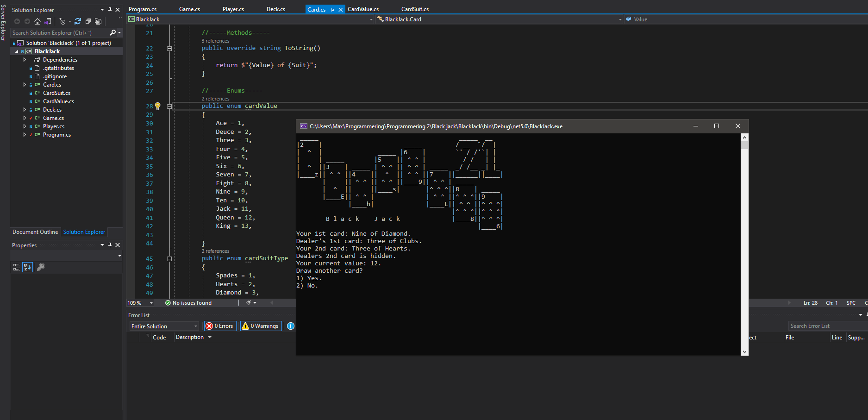Image resolution: width=868 pixels, height=420 pixels.
Task: Click the Dependencies node icon
Action: pos(37,60)
